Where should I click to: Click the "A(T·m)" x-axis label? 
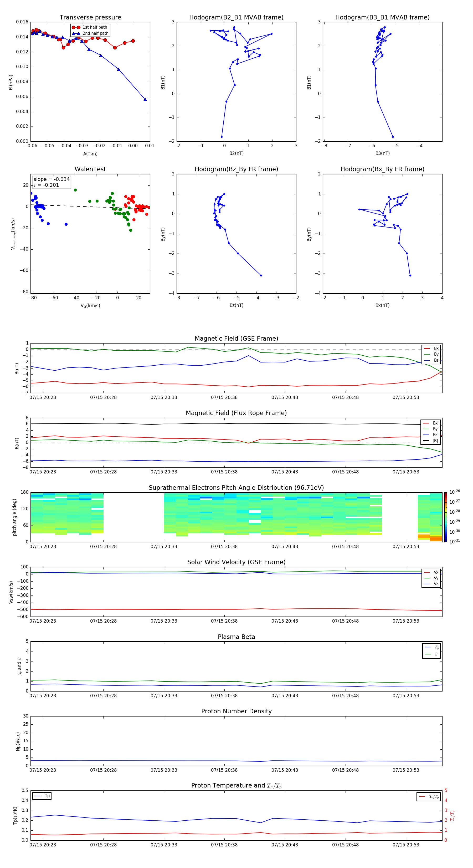(x=90, y=154)
